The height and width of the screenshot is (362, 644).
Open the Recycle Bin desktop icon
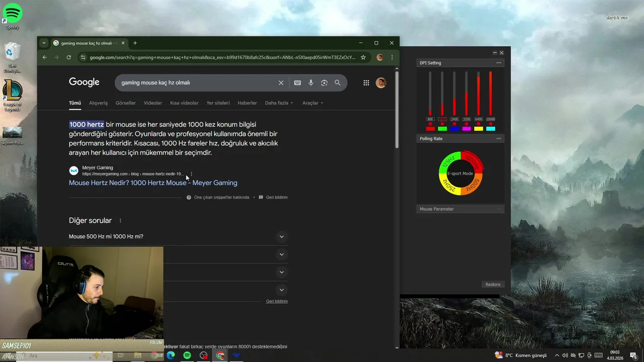tap(13, 57)
